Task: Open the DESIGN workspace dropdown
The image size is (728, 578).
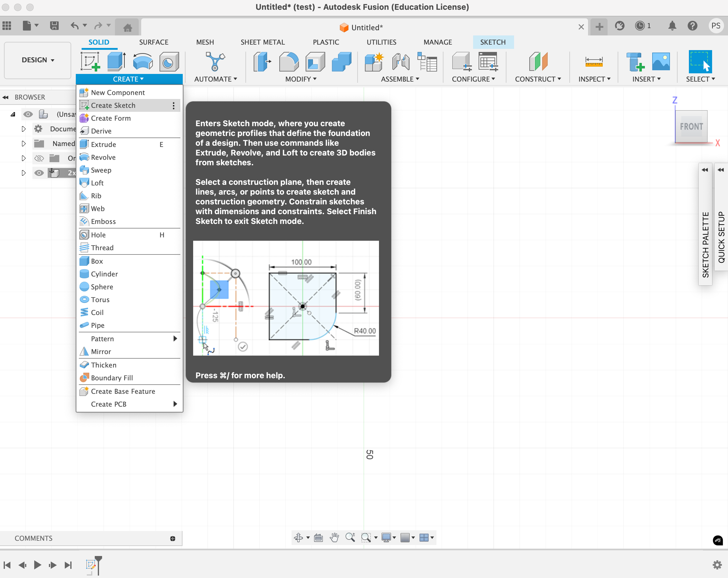Action: click(x=38, y=60)
